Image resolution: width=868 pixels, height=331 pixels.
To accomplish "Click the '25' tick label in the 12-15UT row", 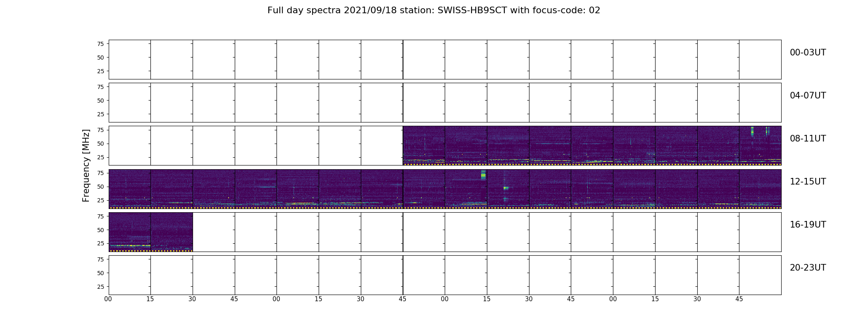I will tap(100, 200).
